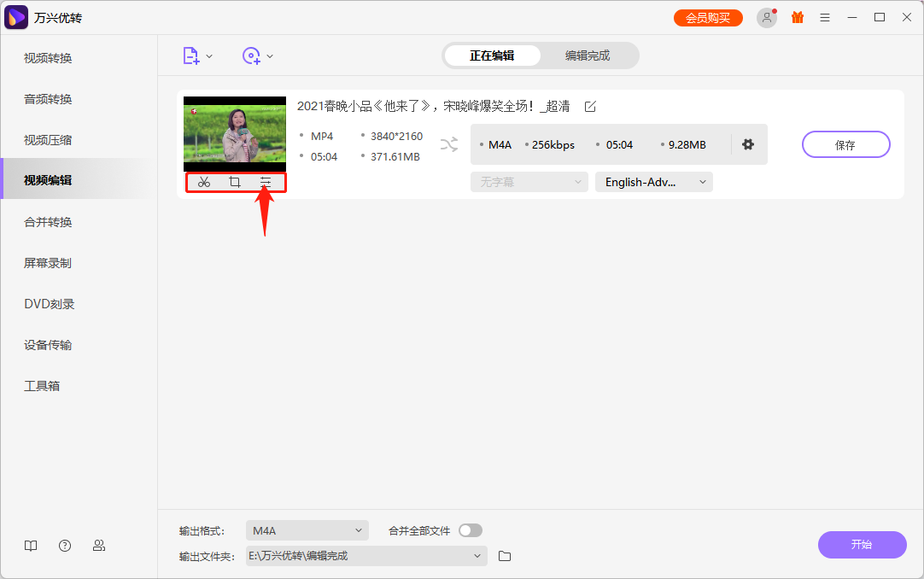The width and height of the screenshot is (924, 579).
Task: Open user account avatar
Action: click(767, 18)
